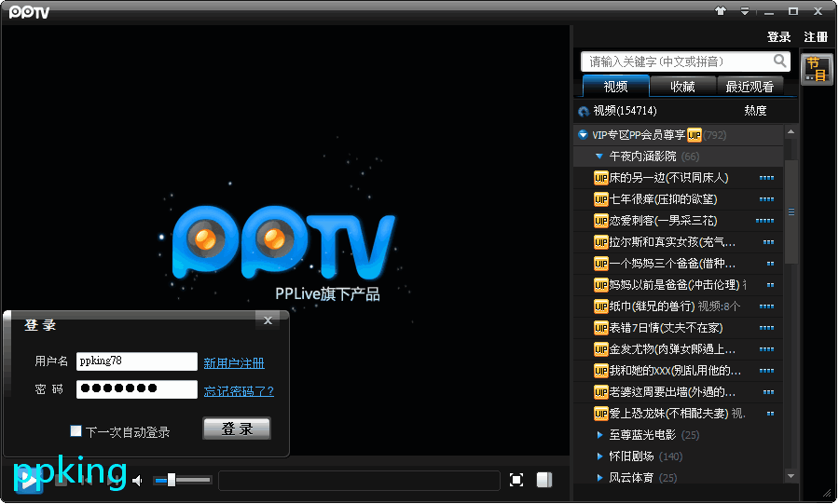This screenshot has height=504, width=839.
Task: Open the title bar main menu arrow
Action: (x=744, y=10)
